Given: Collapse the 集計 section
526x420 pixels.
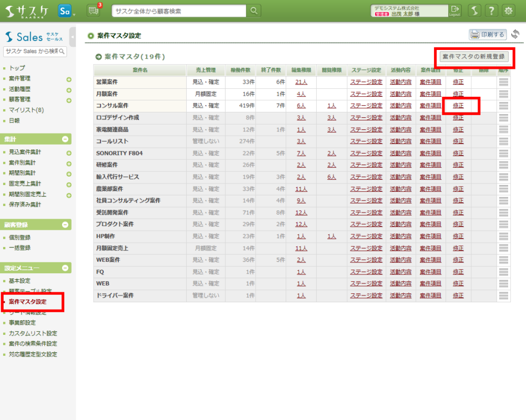Looking at the screenshot, I should coord(65,139).
